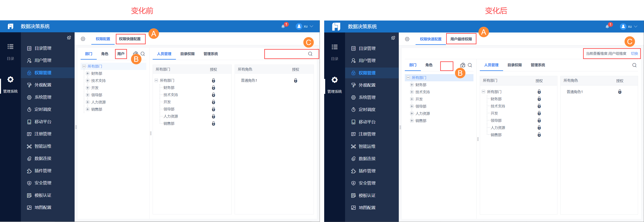
Task: Switch to the 权限配置 tab
Action: coord(103,39)
